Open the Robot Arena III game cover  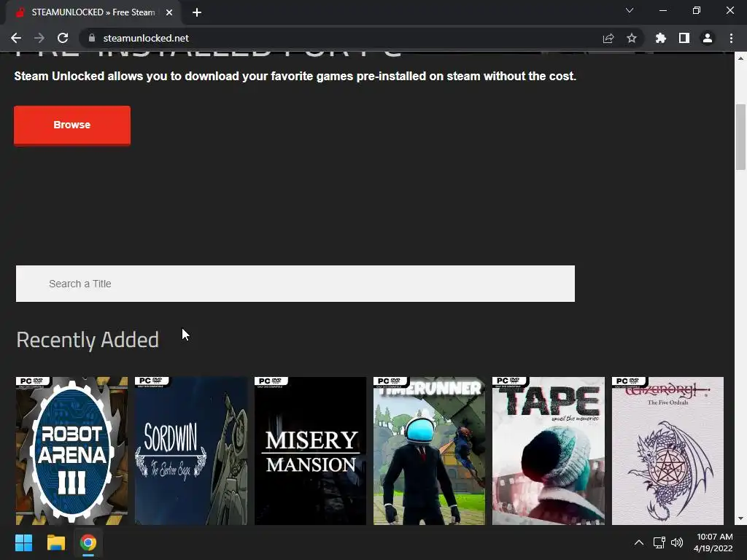[x=71, y=451]
